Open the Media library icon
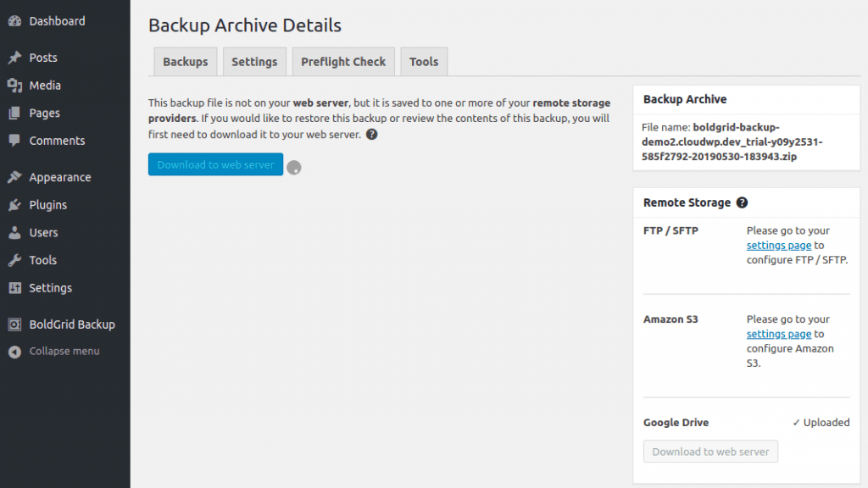Image resolution: width=868 pixels, height=488 pixels. point(15,86)
